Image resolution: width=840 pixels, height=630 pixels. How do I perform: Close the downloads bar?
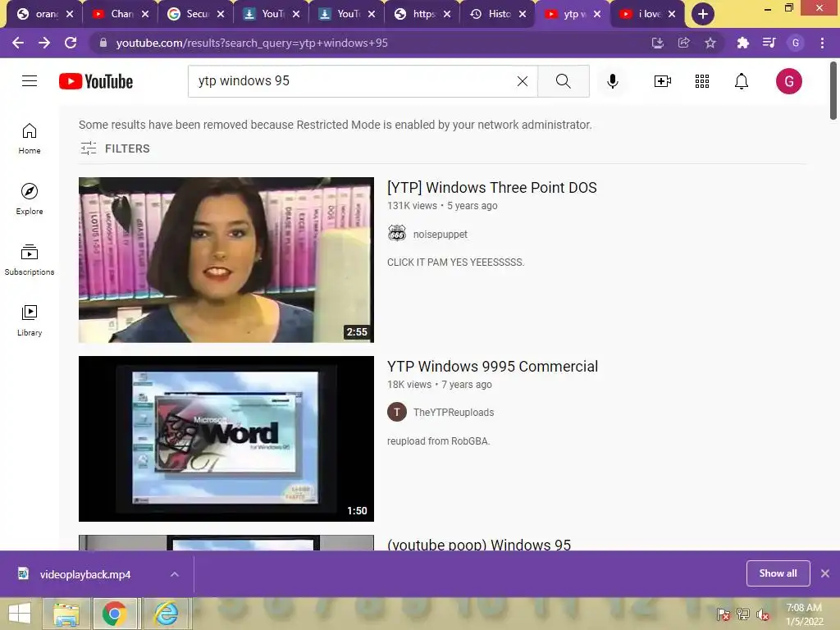coord(825,573)
